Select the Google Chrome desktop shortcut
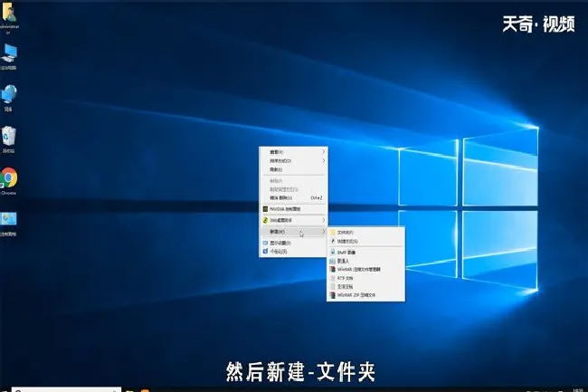 (8, 182)
